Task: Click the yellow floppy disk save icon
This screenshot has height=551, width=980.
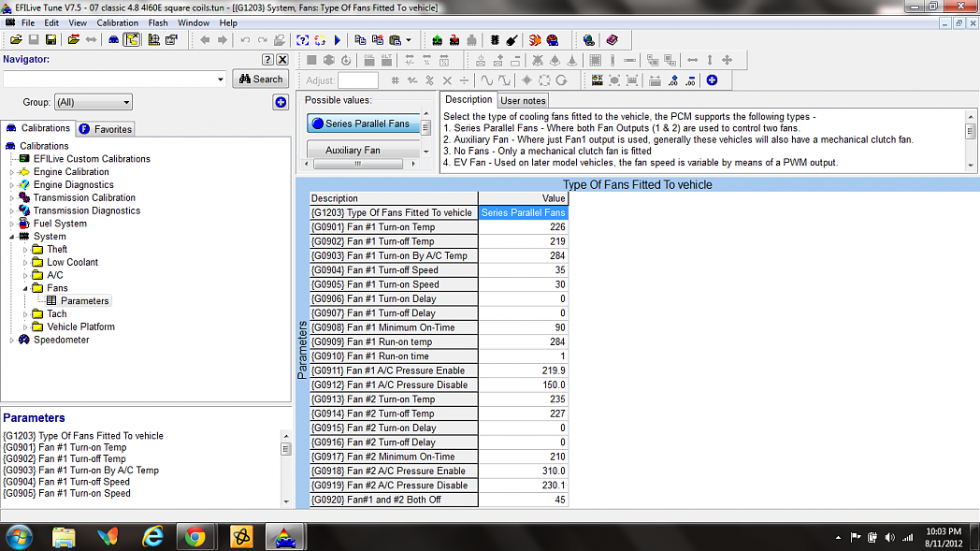Action: (51, 40)
